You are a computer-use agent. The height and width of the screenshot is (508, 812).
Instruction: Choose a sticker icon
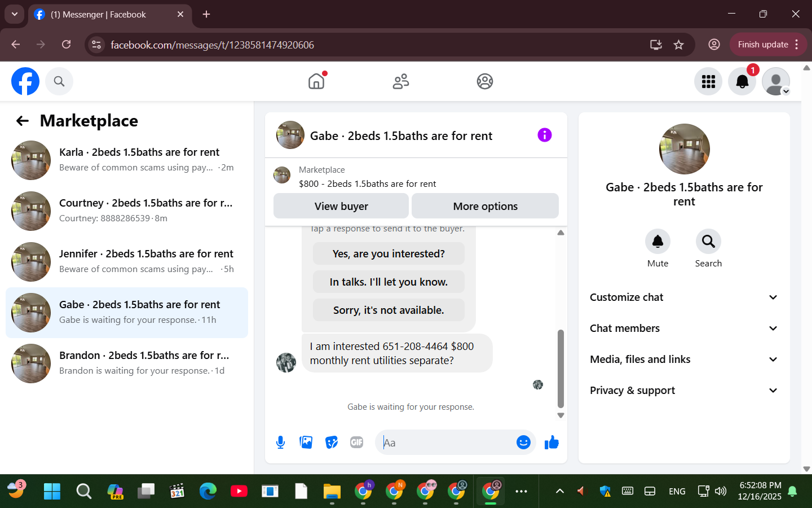pyautogui.click(x=332, y=443)
